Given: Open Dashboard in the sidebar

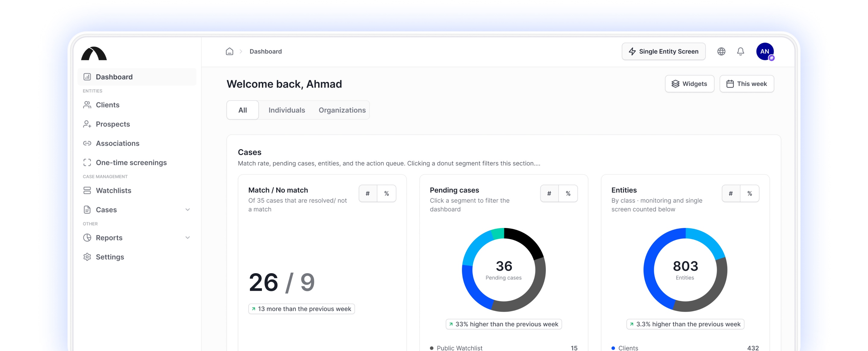Looking at the screenshot, I should [137, 77].
